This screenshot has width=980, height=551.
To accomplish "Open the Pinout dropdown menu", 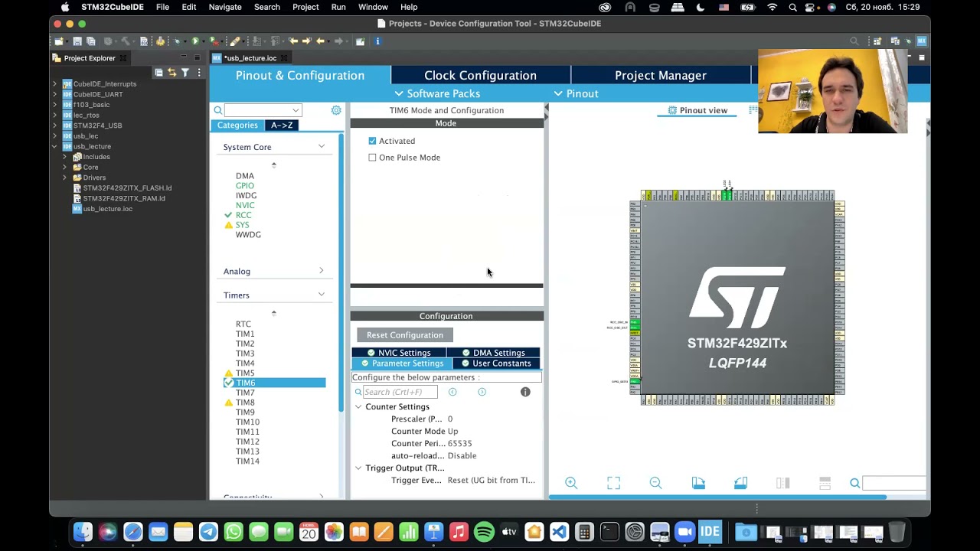I will point(576,93).
